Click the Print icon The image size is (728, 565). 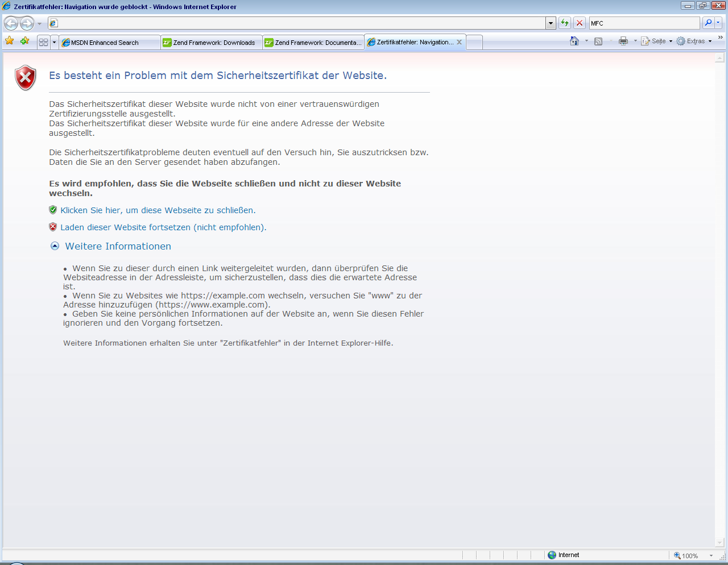pyautogui.click(x=623, y=41)
